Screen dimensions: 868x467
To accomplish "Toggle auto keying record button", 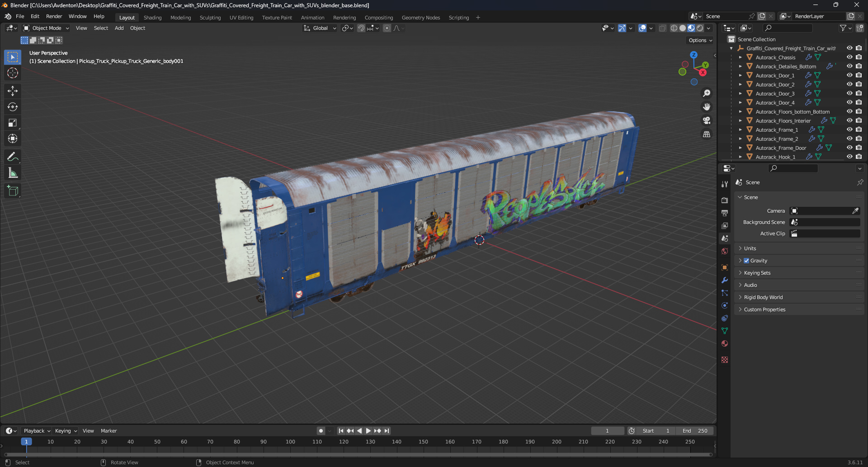I will [321, 431].
